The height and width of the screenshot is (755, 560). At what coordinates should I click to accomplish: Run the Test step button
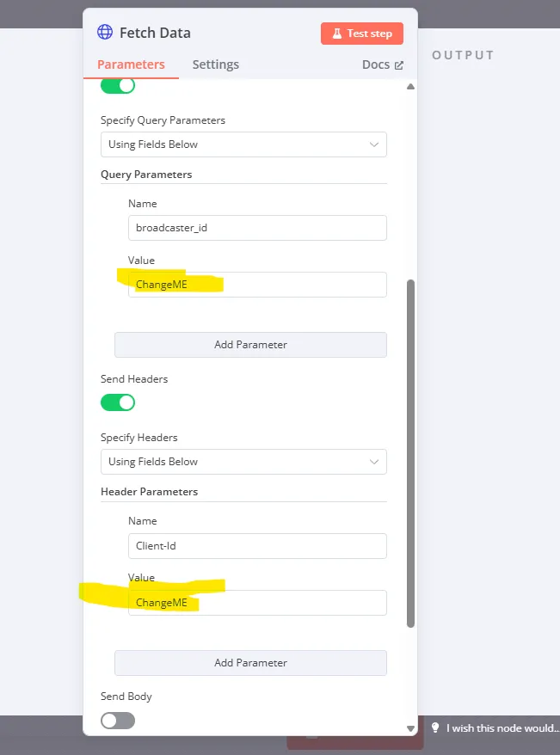click(x=362, y=34)
